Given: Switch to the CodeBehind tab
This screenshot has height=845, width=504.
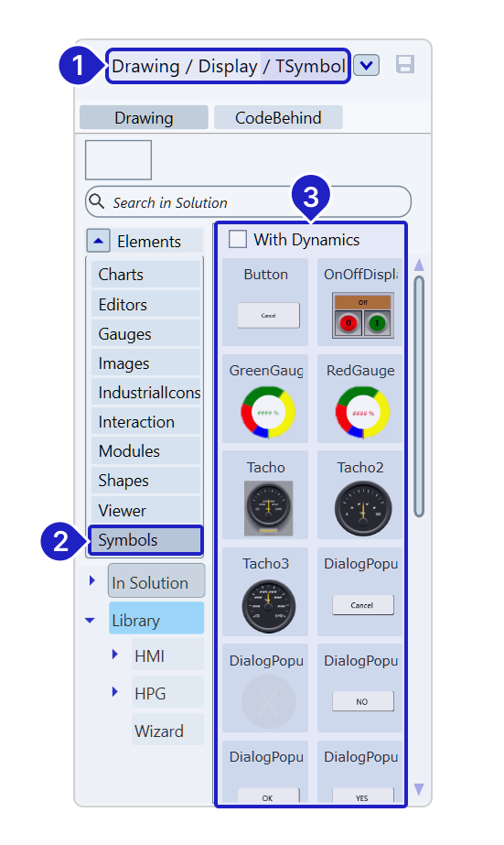Looking at the screenshot, I should 278,117.
